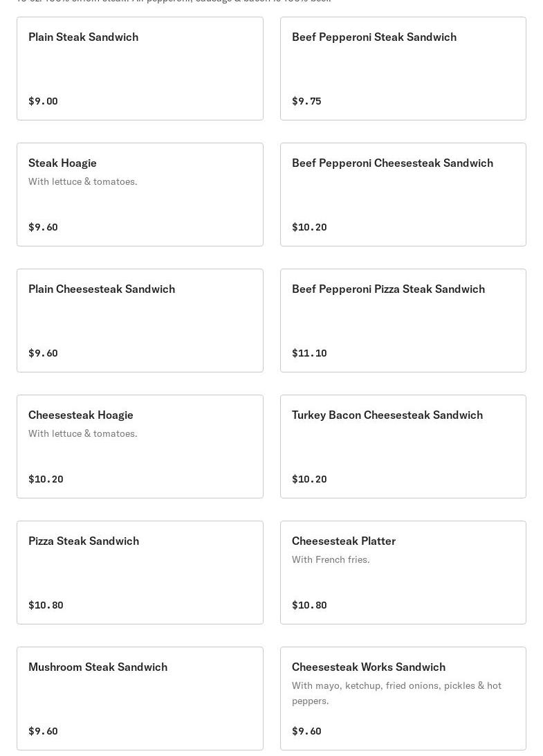Click Cheesesteak Hoagie's lettuce & tomatoes description
This screenshot has width=543, height=756.
pos(83,433)
